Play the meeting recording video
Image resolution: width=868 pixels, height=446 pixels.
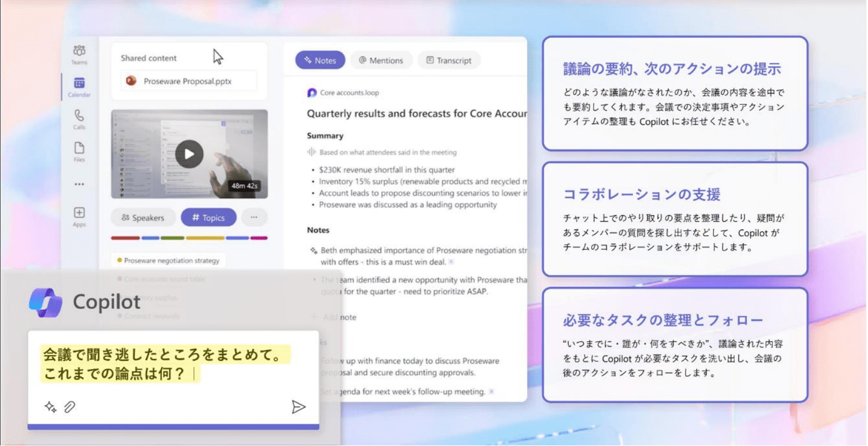point(189,154)
